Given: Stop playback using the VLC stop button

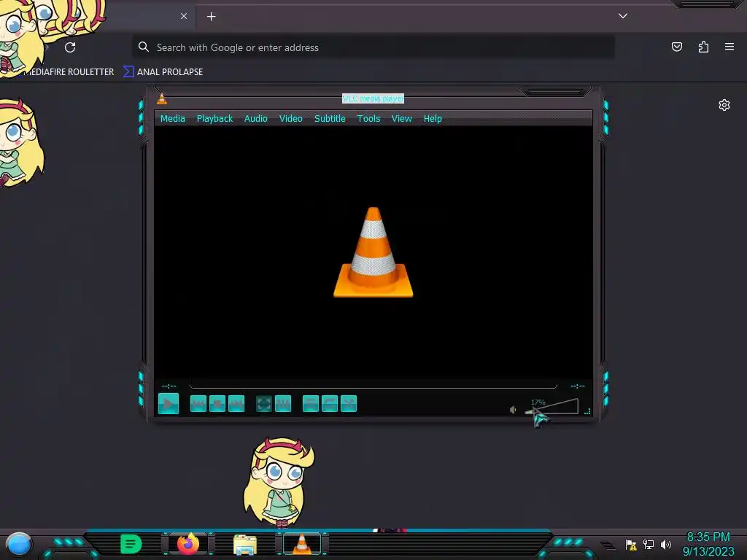Looking at the screenshot, I should point(217,404).
